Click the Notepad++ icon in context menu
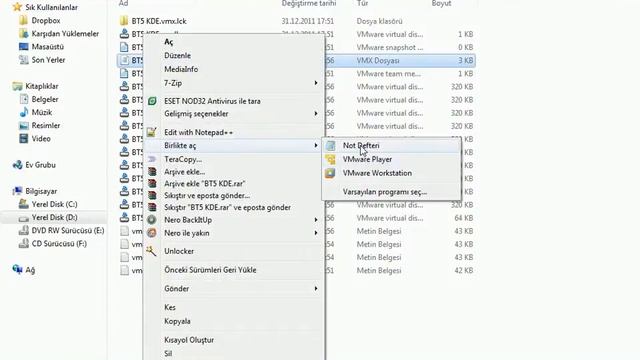 tap(151, 132)
